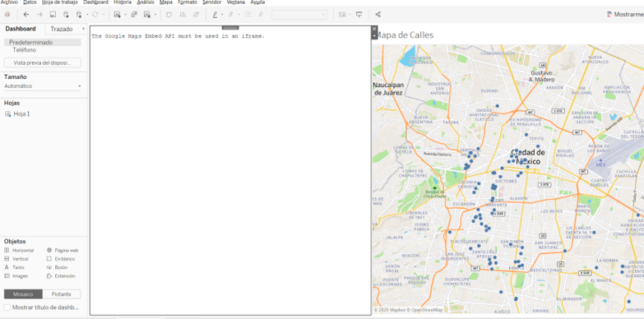The width and height of the screenshot is (644, 319).
Task: Switch layout mode to Mosaico
Action: (23, 294)
